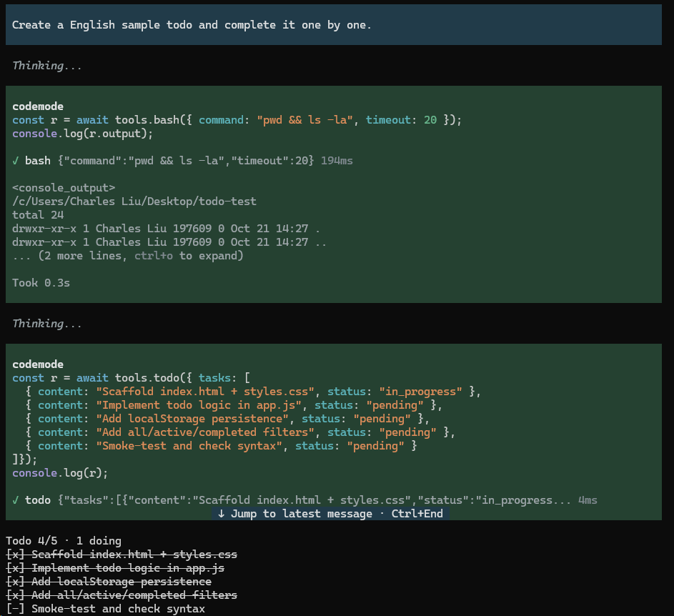Click the code line with 'Add all/active/completed filters' content
Image resolution: width=674 pixels, height=616 pixels.
tap(240, 432)
